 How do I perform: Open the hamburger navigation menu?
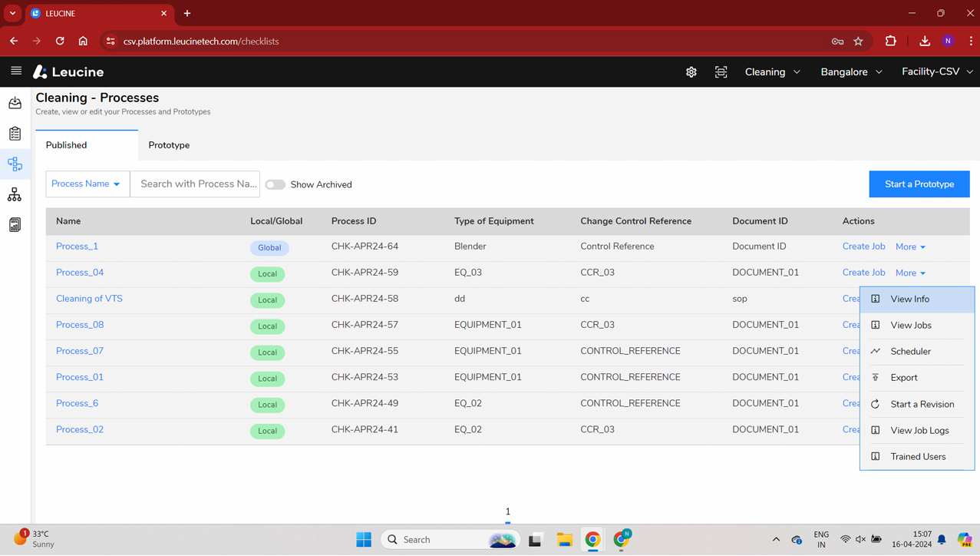15,71
